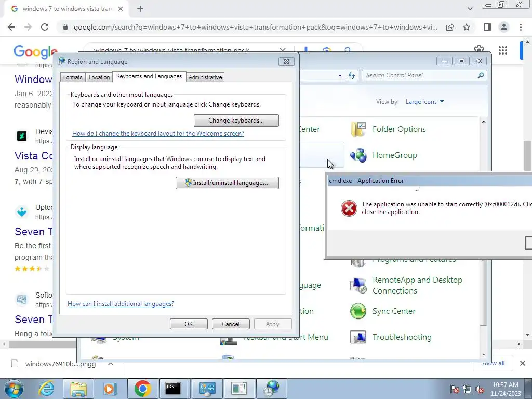Click OK in Region and Language
Viewport: 532px width, 399px height.
tap(189, 324)
